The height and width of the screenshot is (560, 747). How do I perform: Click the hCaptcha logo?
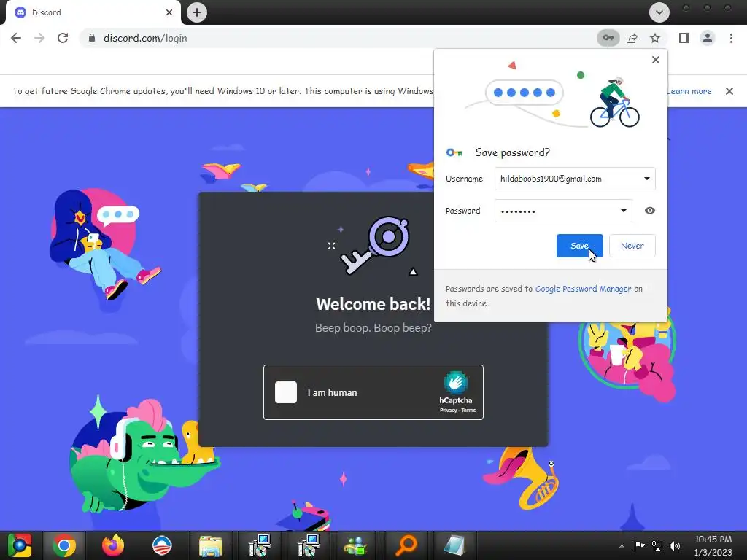coord(455,382)
